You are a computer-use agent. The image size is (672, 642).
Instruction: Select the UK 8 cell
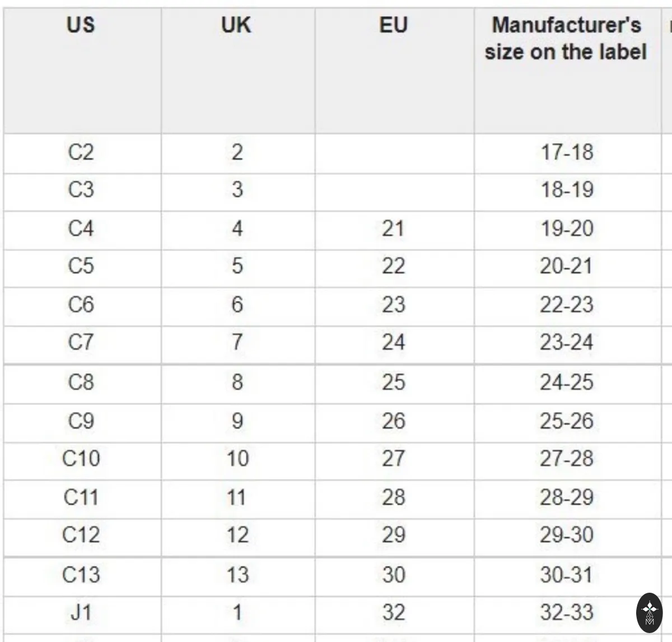(237, 384)
